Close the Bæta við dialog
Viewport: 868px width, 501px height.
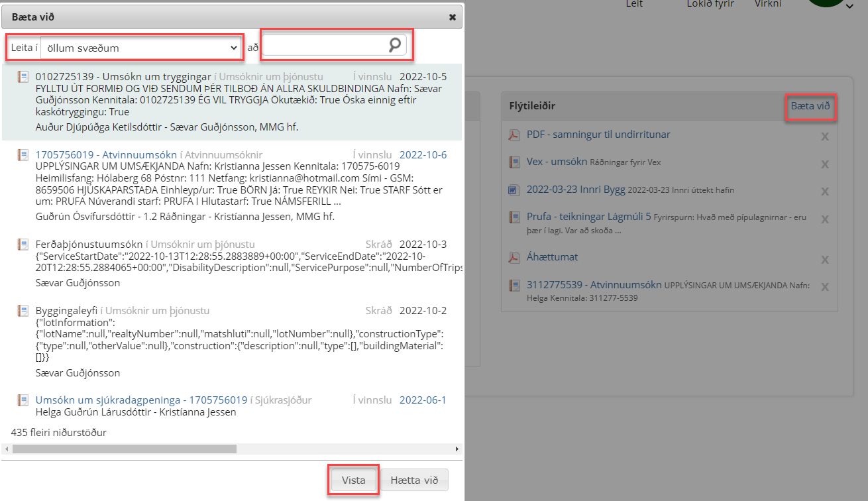coord(453,17)
